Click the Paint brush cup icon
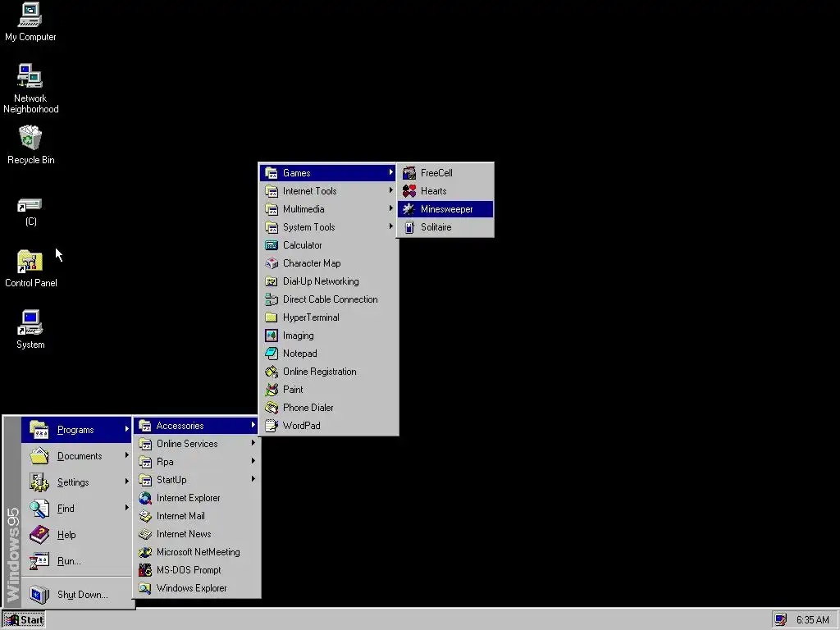Viewport: 840px width, 630px height. (272, 390)
